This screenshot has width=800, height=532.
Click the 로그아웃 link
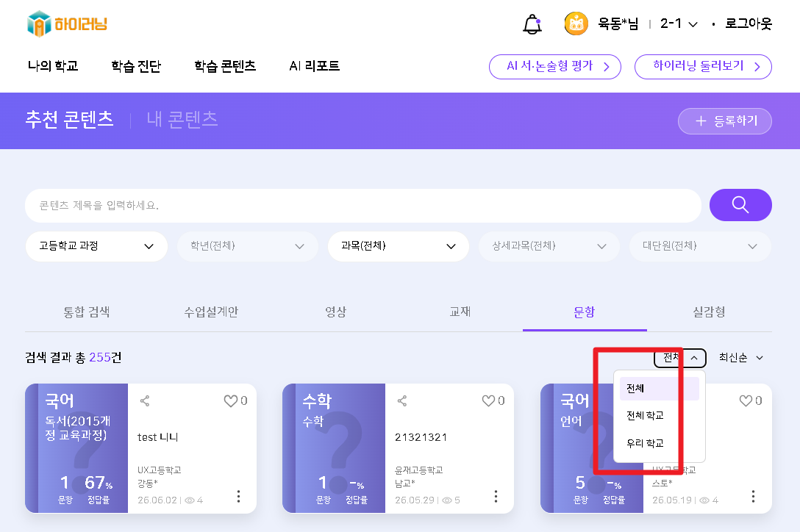point(749,24)
